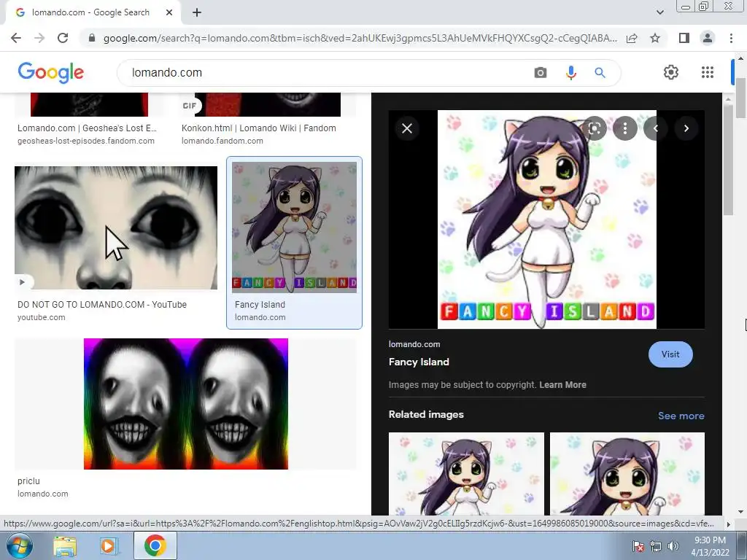Open the network tray icon
Screen dimensions: 747x560
656,546
